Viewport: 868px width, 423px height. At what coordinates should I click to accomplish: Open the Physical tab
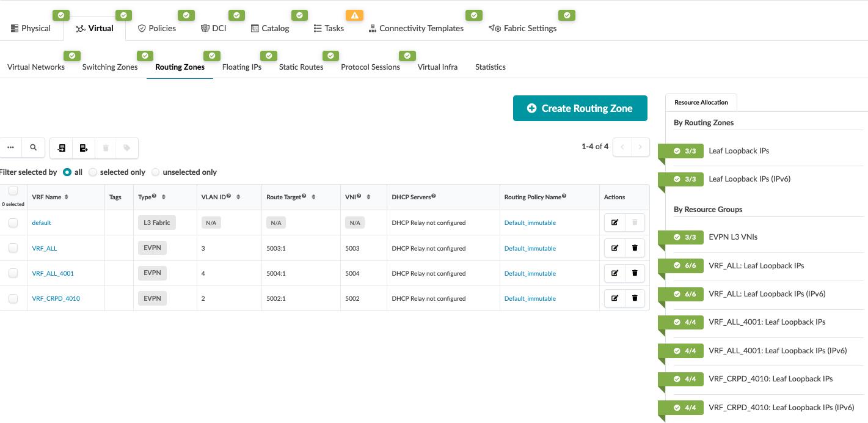point(31,28)
